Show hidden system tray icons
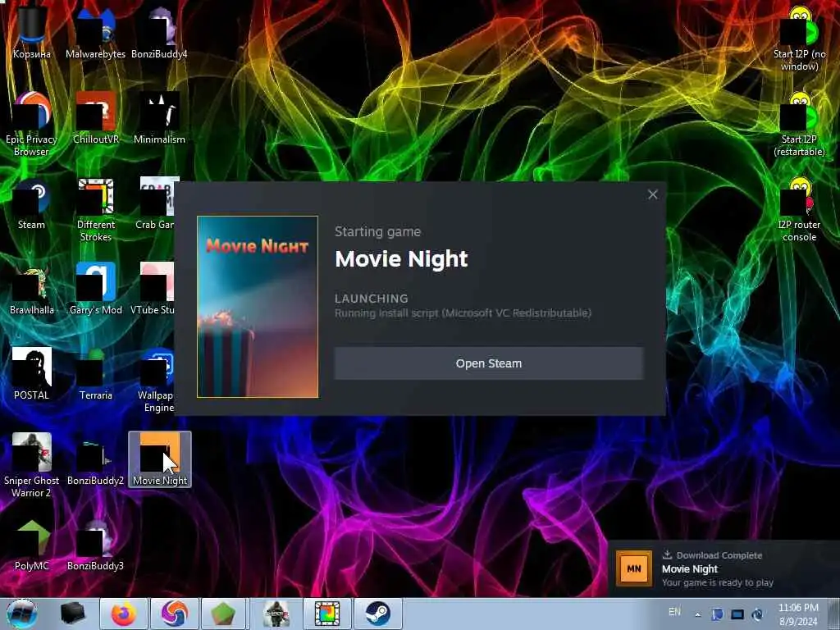 click(x=697, y=614)
